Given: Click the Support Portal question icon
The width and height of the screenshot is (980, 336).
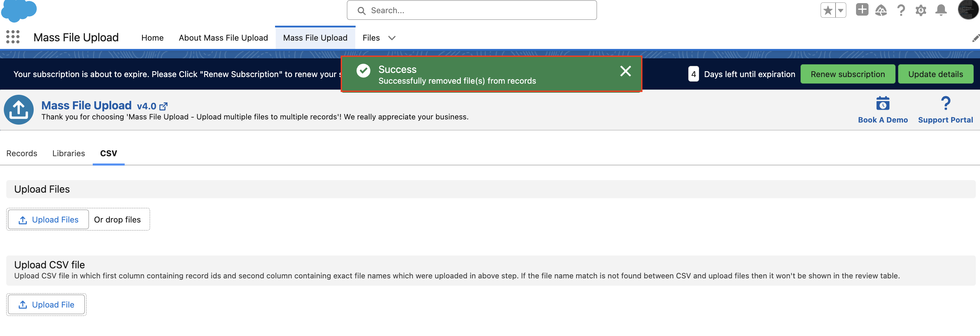Looking at the screenshot, I should 945,103.
